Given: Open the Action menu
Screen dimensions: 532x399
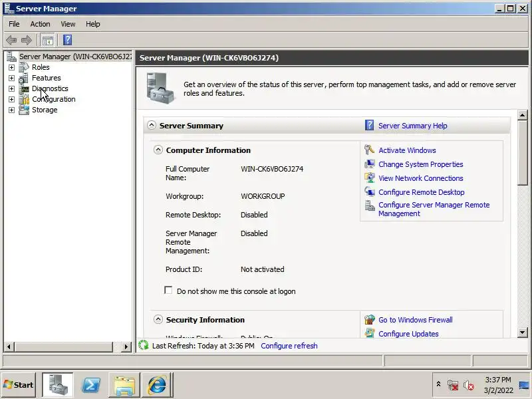Looking at the screenshot, I should click(x=40, y=24).
